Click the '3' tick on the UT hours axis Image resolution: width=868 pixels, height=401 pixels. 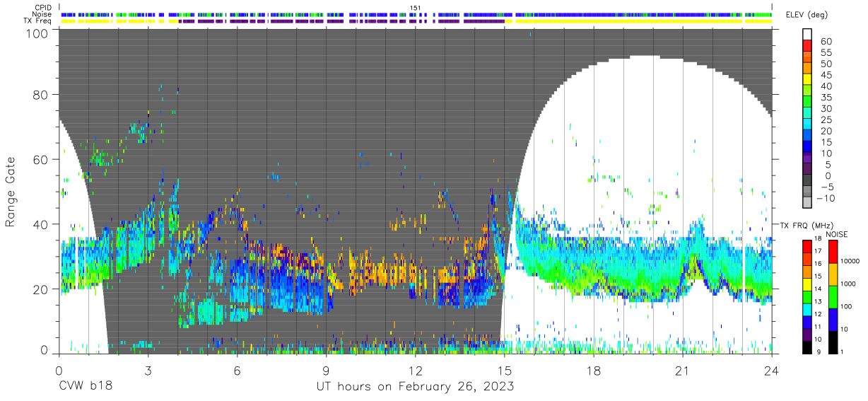tap(148, 370)
